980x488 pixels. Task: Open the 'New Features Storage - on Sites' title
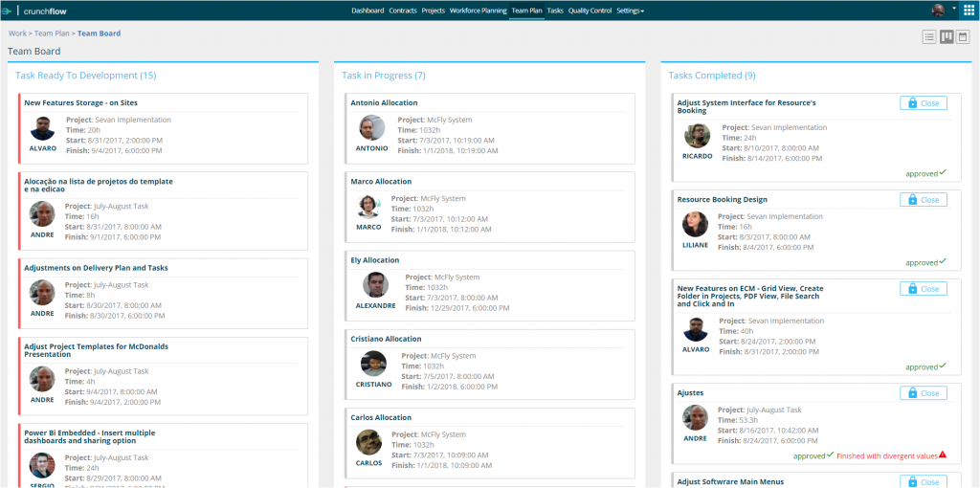coord(80,102)
